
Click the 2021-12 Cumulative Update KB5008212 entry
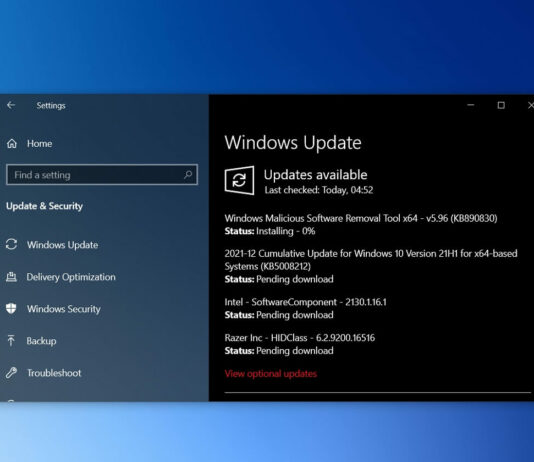coord(371,260)
